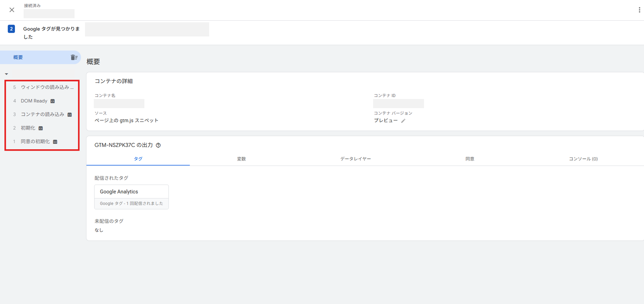Open the three-dot menu at top right
The width and height of the screenshot is (644, 304).
pyautogui.click(x=639, y=10)
